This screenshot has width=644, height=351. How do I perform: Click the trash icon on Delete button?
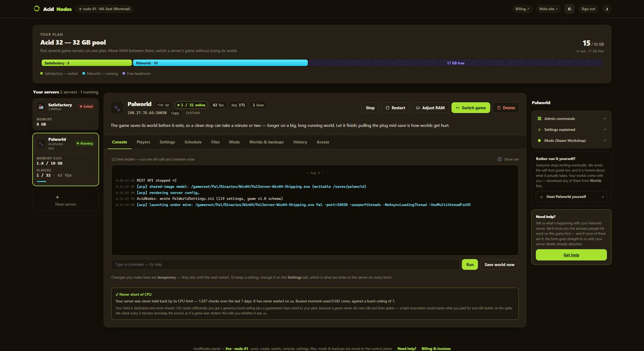pyautogui.click(x=499, y=108)
